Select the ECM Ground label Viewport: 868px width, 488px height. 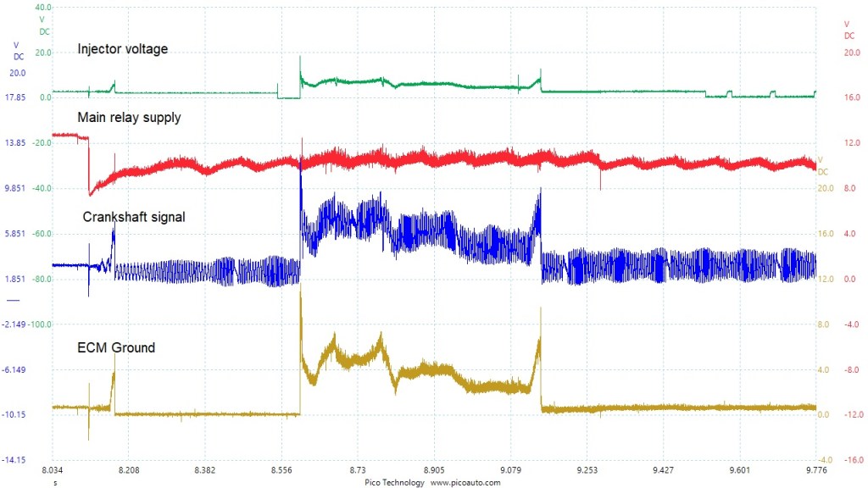116,347
